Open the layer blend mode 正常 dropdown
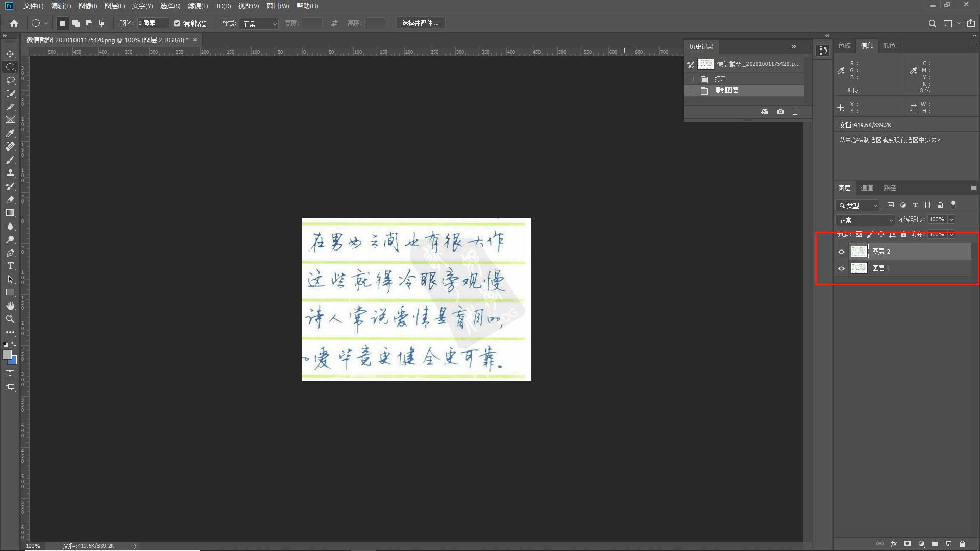Screen dimensions: 980x551 (865, 220)
